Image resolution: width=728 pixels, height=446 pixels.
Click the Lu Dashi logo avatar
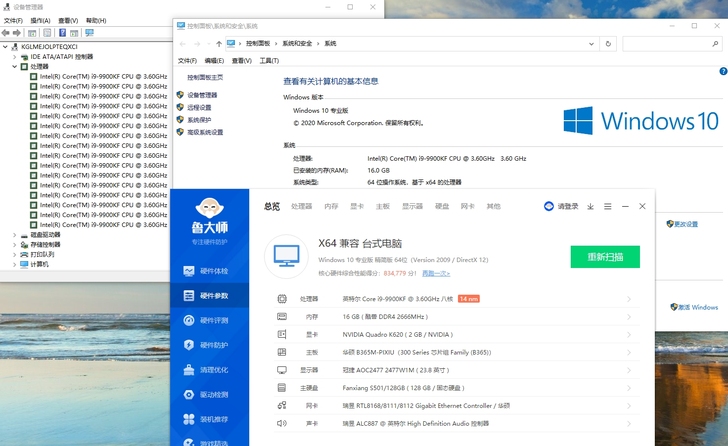coord(209,207)
